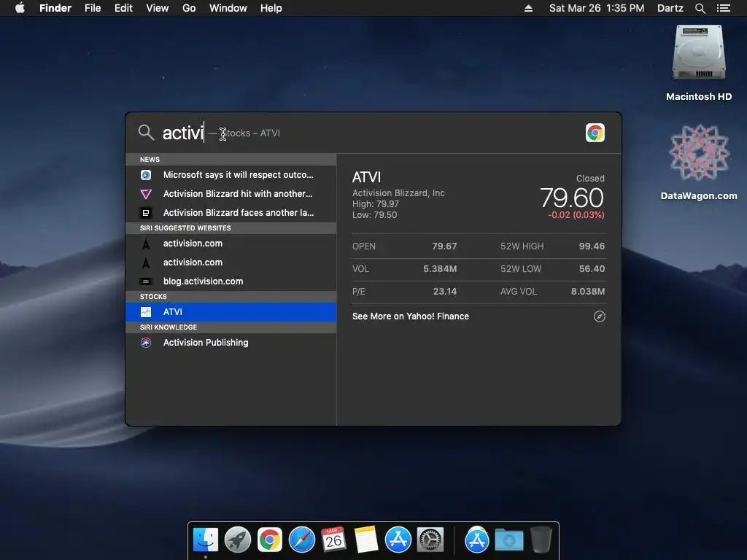Open Google Chrome from the Dock
Screen dimensions: 747x560
(270, 540)
